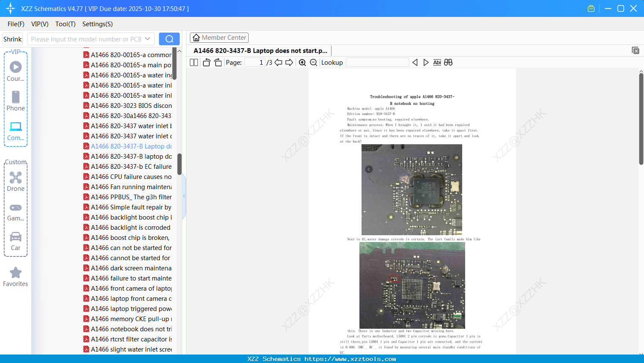Open the File(F) menu
The image size is (644, 363).
pyautogui.click(x=16, y=24)
